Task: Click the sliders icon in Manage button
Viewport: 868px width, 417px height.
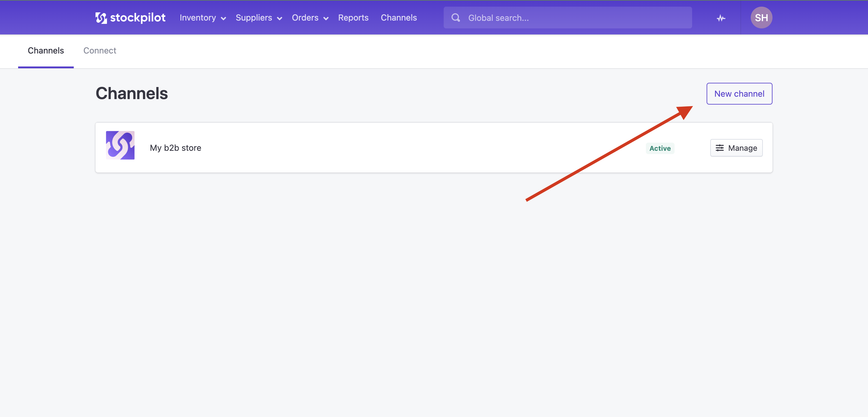Action: coord(719,148)
